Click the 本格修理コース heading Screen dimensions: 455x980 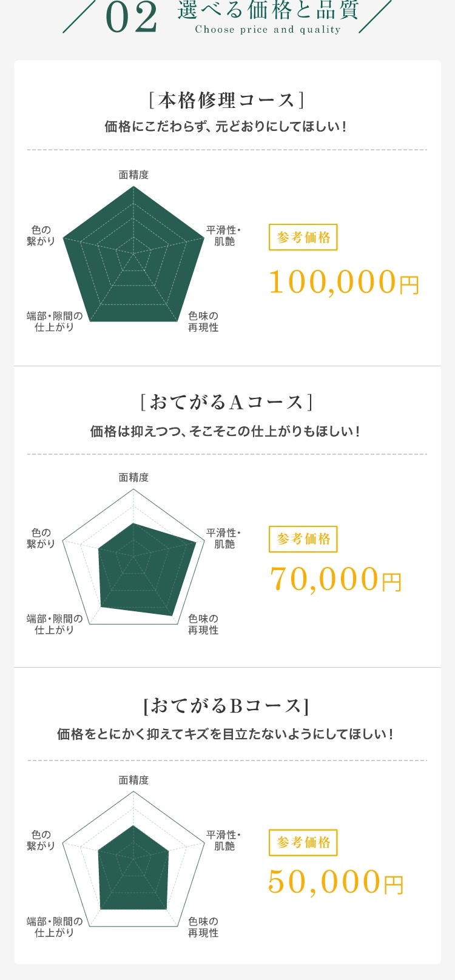coord(227,99)
